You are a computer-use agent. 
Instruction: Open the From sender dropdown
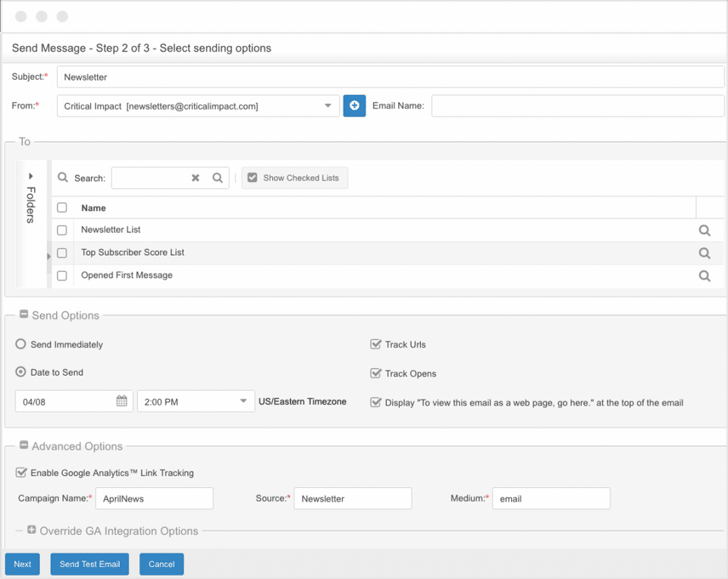tap(328, 106)
